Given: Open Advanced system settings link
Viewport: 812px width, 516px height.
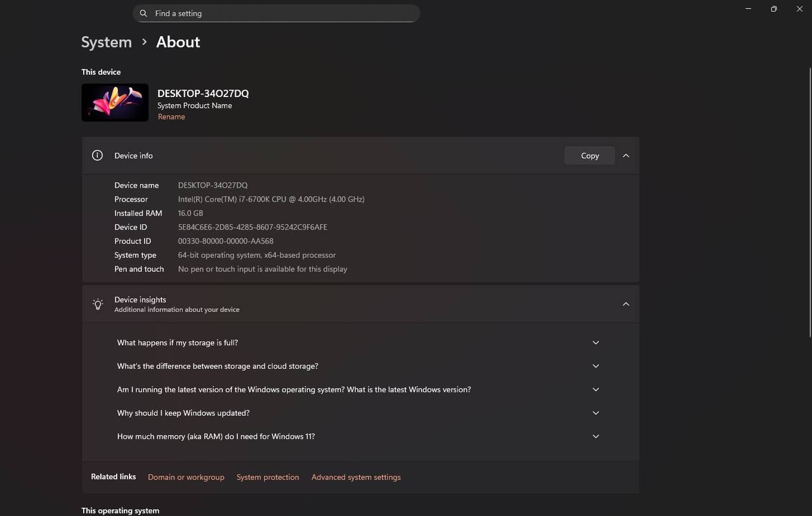Looking at the screenshot, I should [356, 477].
